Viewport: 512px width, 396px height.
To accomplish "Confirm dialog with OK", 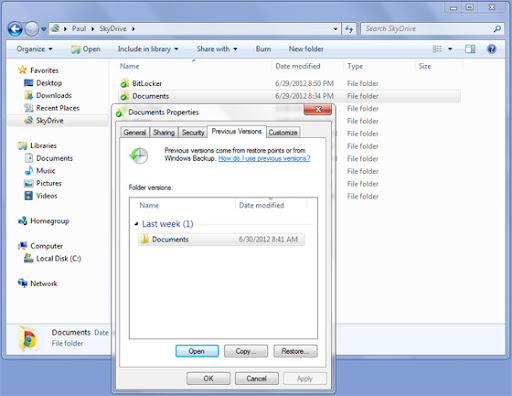I will [x=208, y=378].
